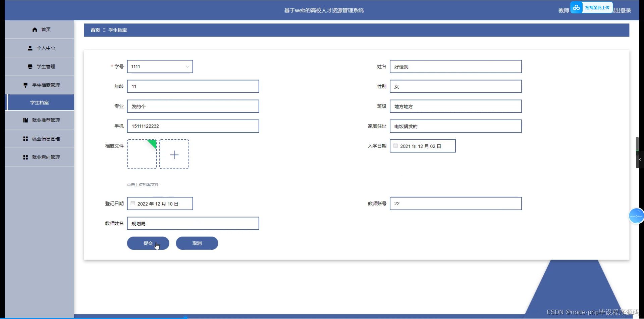Click the 提交 submit button
Viewport: 644px width, 319px height.
148,243
